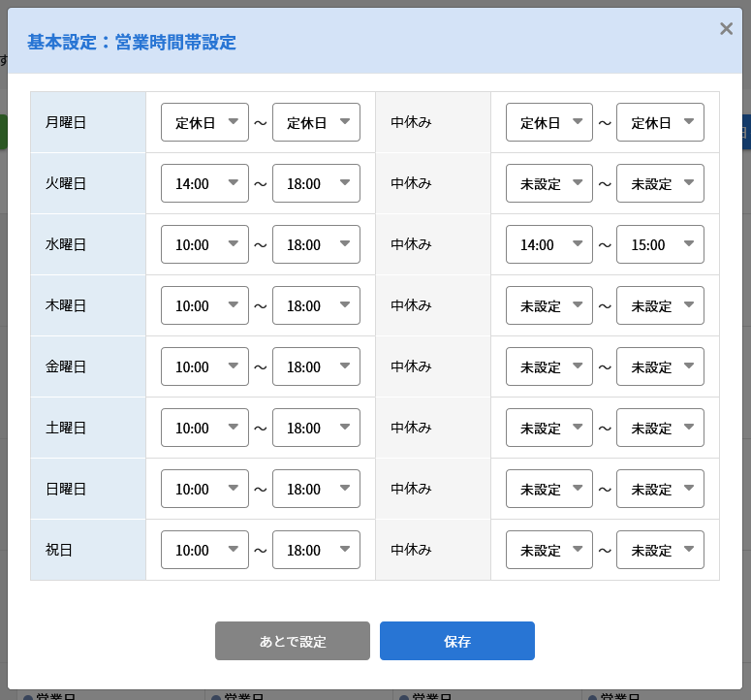
Task: Open Monday closing time 定休日 dropdown
Action: 316,122
